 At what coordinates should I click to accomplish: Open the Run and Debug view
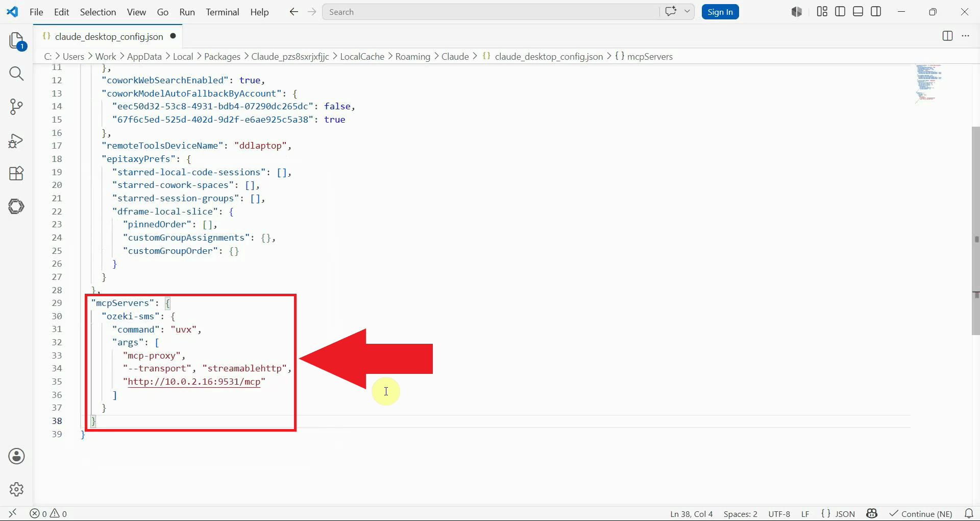(16, 140)
